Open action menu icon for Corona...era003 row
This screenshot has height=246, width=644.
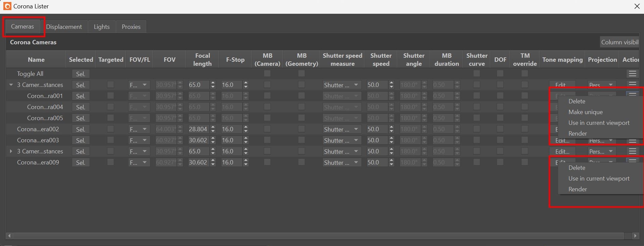pyautogui.click(x=632, y=141)
